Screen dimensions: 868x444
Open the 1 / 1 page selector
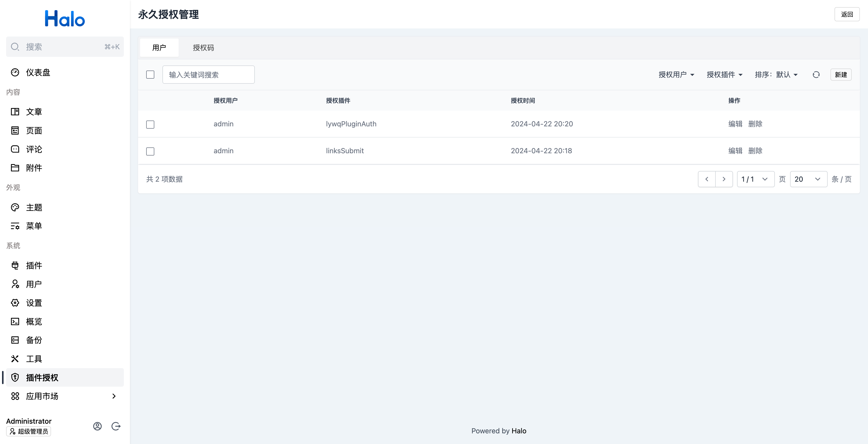756,179
